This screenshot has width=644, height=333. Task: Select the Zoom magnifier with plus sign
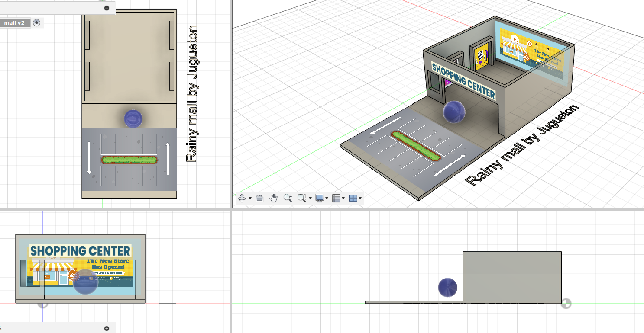tap(288, 198)
